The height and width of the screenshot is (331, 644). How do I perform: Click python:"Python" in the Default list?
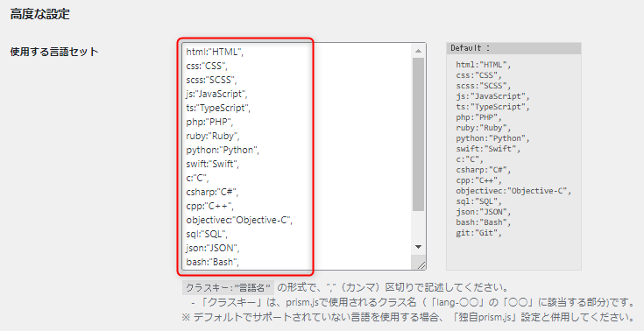pos(492,138)
